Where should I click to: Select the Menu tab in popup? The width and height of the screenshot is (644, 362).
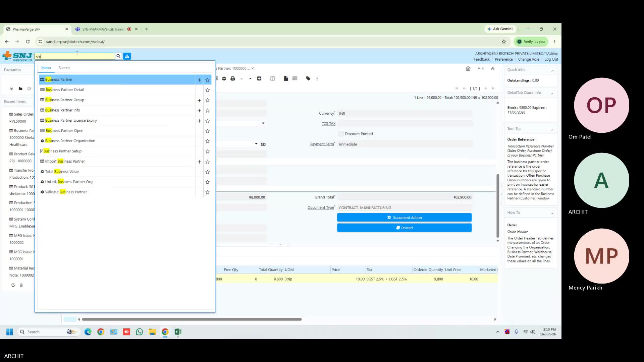(x=46, y=68)
